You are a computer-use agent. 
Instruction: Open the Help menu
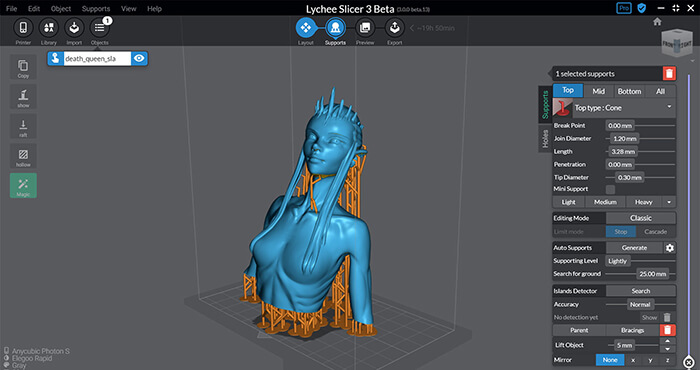[x=154, y=8]
